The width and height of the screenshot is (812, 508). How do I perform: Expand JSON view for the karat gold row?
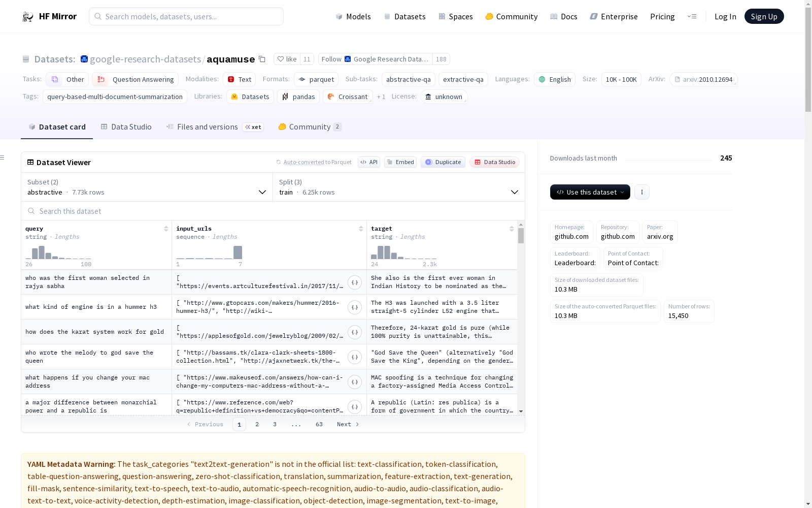[355, 332]
